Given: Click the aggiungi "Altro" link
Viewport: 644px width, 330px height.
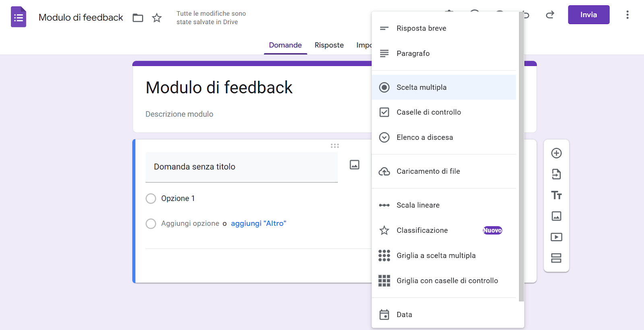Looking at the screenshot, I should [258, 223].
